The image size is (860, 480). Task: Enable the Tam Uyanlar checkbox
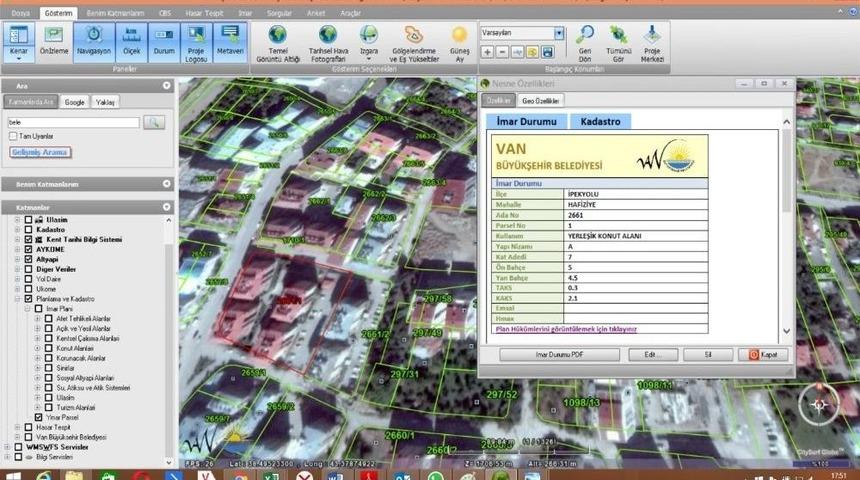[x=12, y=136]
